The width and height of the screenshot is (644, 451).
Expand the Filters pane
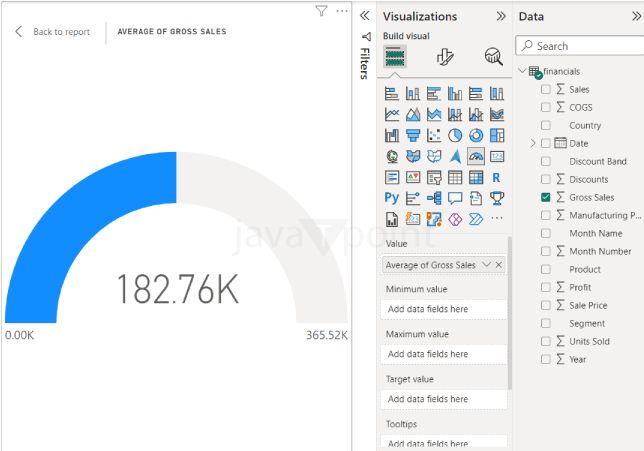tap(364, 16)
